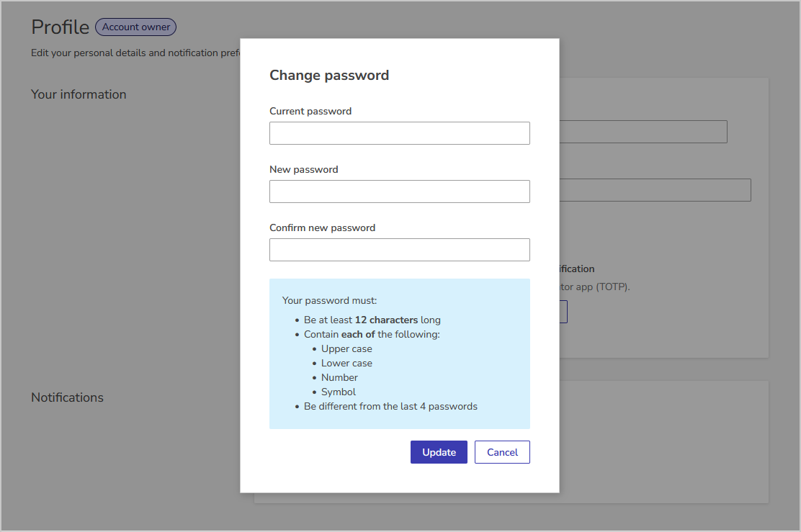
Task: Click the password requirements info box
Action: coord(399,353)
